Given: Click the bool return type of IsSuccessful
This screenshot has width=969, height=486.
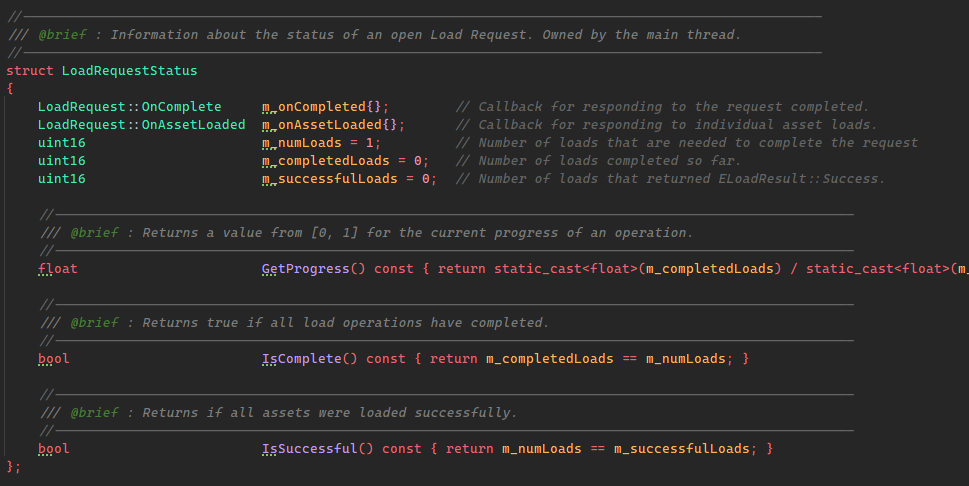Looking at the screenshot, I should (x=54, y=448).
